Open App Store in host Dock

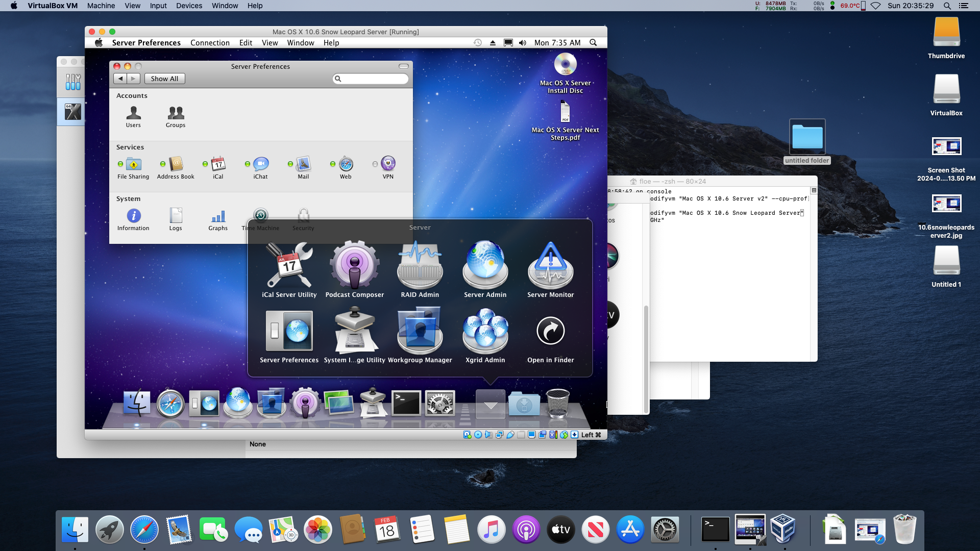pyautogui.click(x=630, y=530)
